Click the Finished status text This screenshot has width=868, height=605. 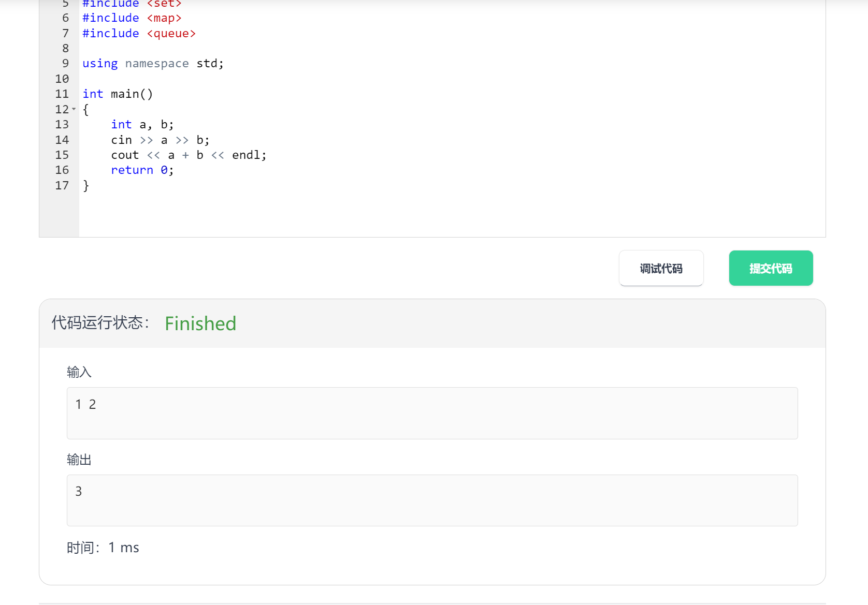click(200, 323)
